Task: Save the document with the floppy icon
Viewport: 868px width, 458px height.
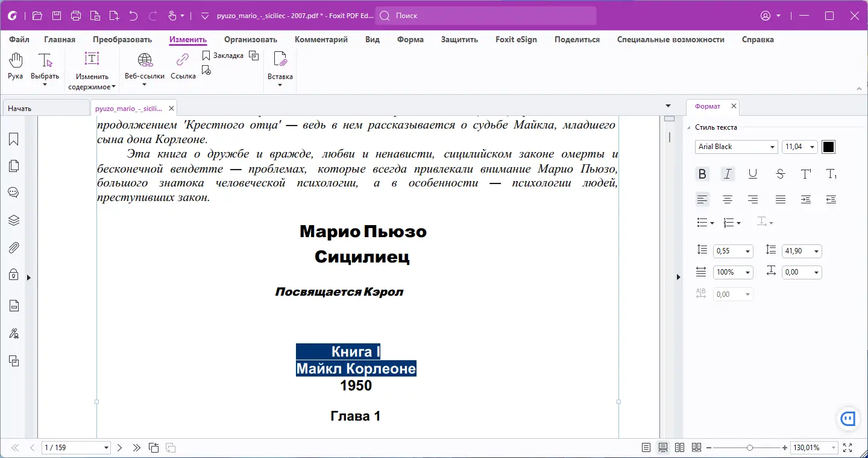Action: coord(57,16)
